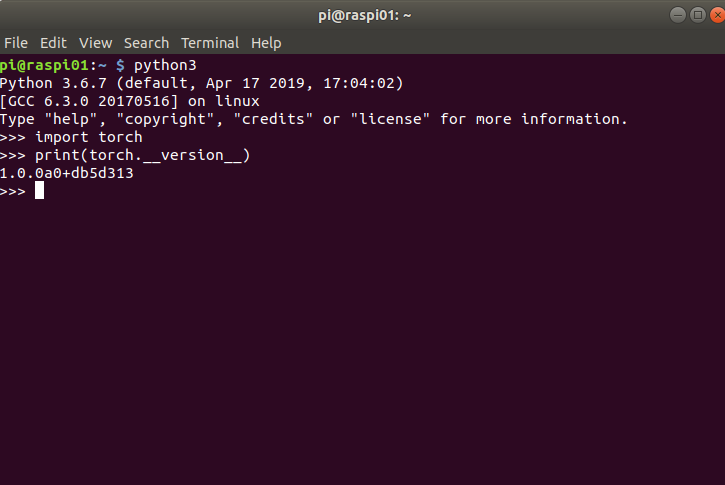Viewport: 725px width, 485px height.
Task: Click the blinking cursor block at the prompt
Action: (x=39, y=190)
